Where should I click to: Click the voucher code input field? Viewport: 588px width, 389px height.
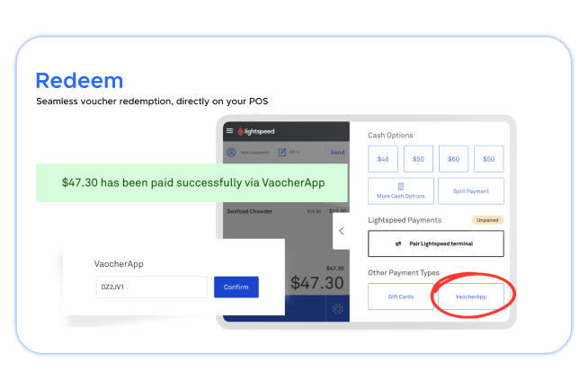(151, 287)
